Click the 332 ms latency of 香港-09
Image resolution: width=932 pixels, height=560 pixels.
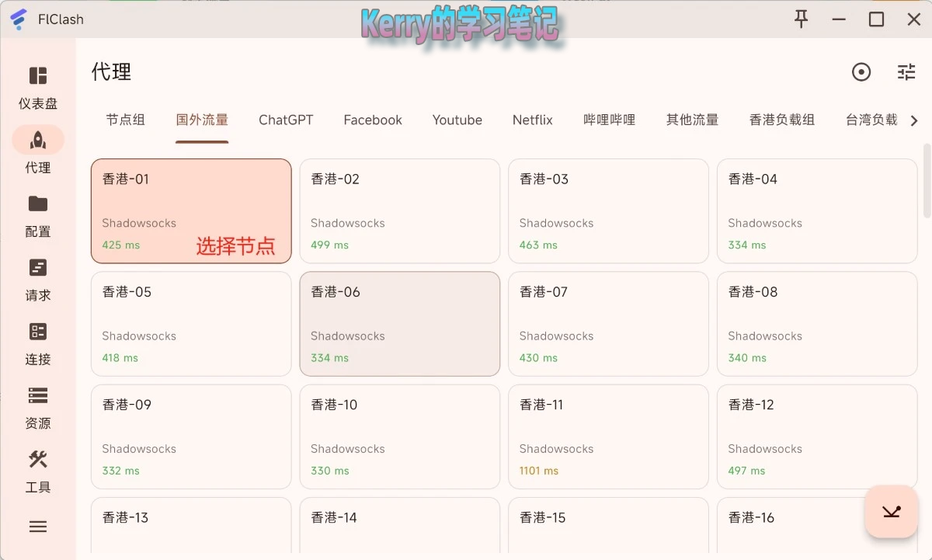click(x=121, y=471)
